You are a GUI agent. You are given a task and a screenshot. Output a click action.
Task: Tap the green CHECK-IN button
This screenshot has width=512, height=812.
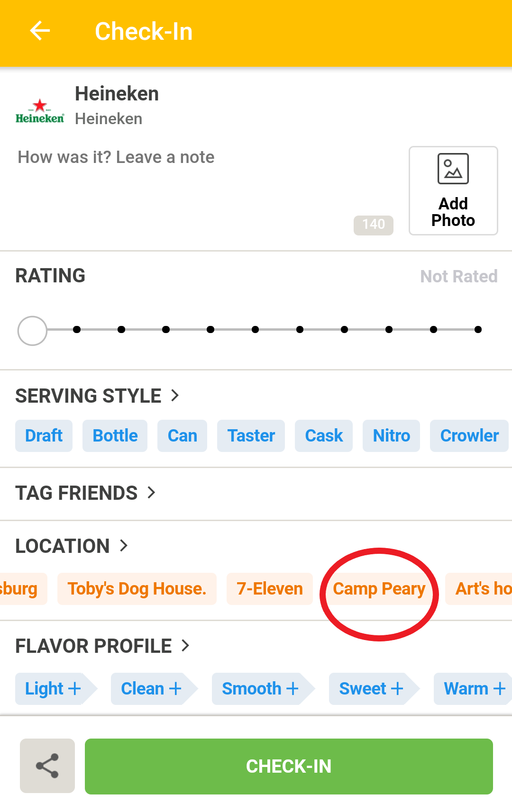click(x=289, y=766)
